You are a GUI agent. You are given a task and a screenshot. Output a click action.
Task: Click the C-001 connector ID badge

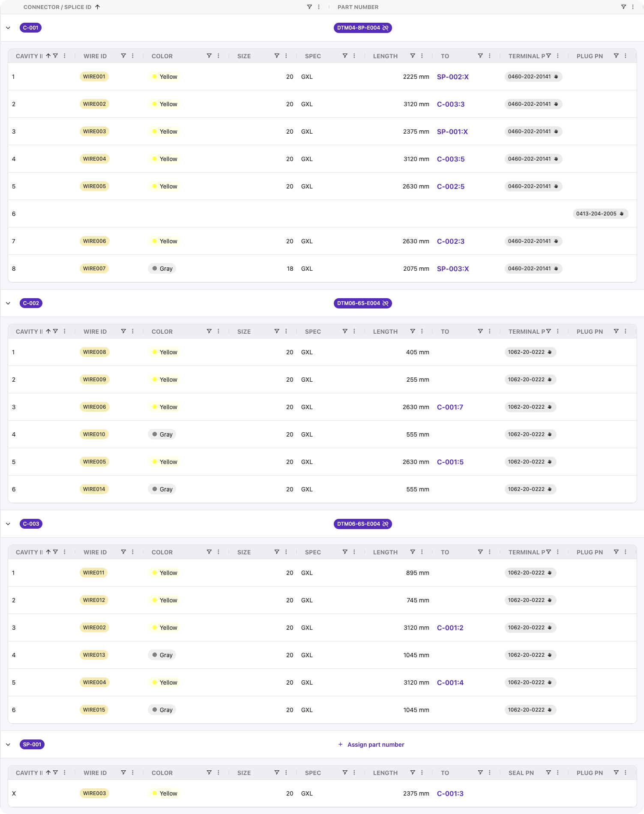pos(30,28)
